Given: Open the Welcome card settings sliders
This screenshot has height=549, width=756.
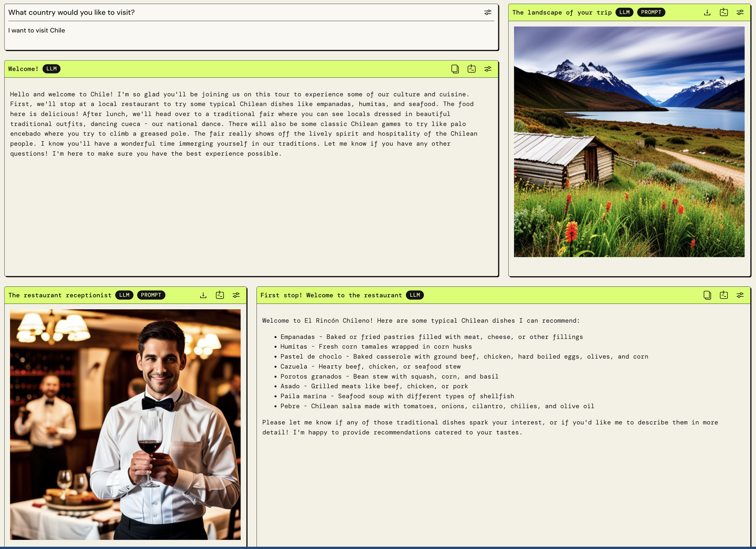Looking at the screenshot, I should (488, 69).
